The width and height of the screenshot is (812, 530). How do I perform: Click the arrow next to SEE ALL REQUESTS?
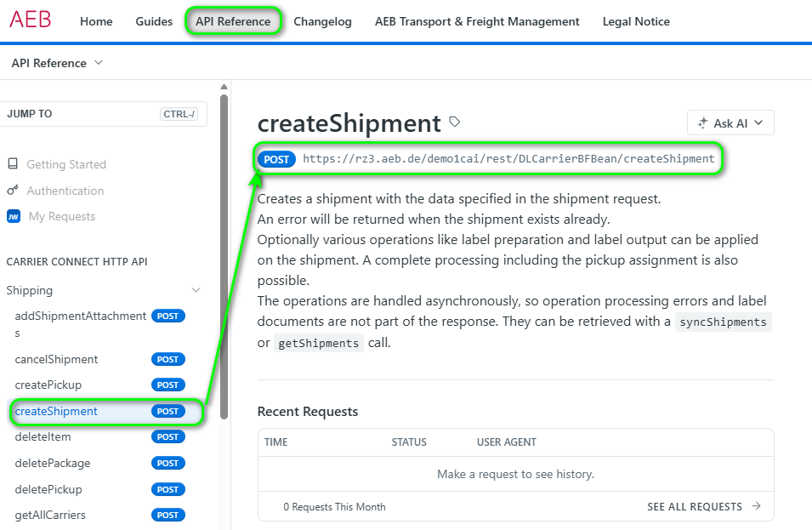[x=756, y=506]
